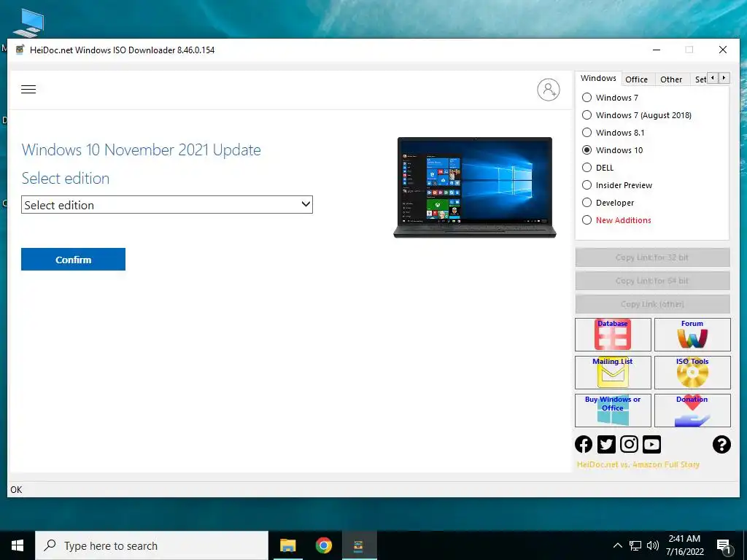Open the hamburger menu
The image size is (747, 560).
tap(28, 89)
